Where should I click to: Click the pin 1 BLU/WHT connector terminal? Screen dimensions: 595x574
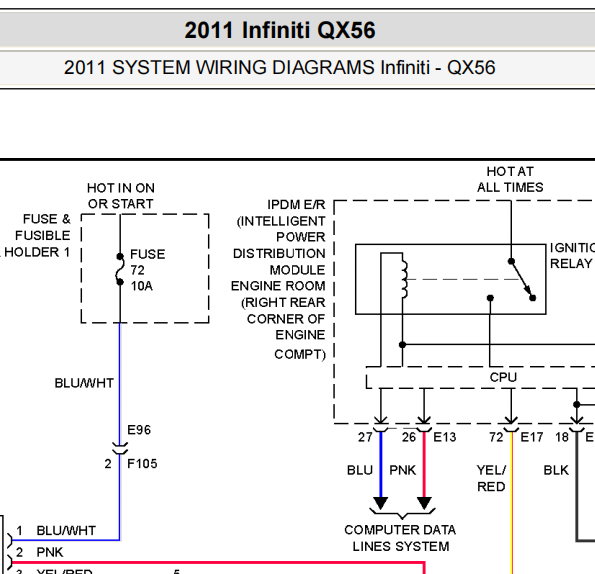click(9, 539)
